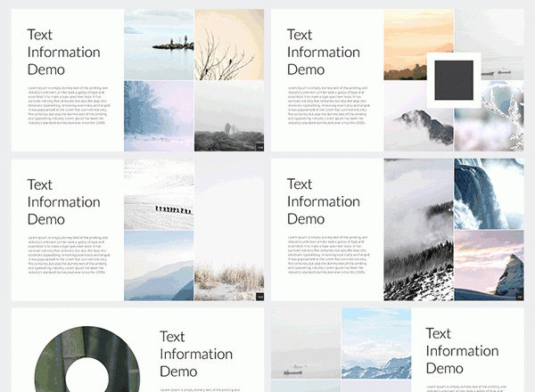Select the foggy pine forest image

pos(417,230)
